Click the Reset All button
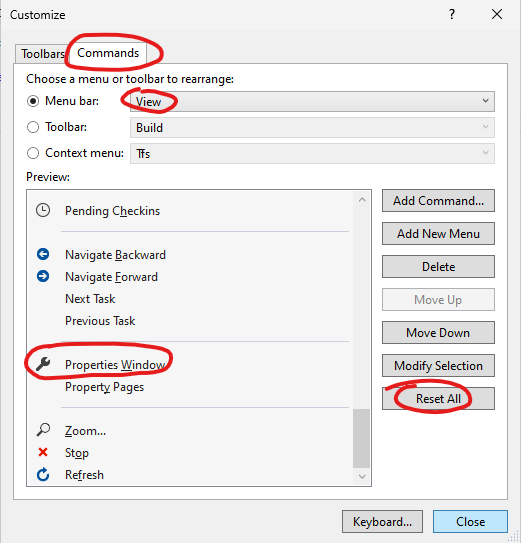521x543 pixels. click(438, 399)
